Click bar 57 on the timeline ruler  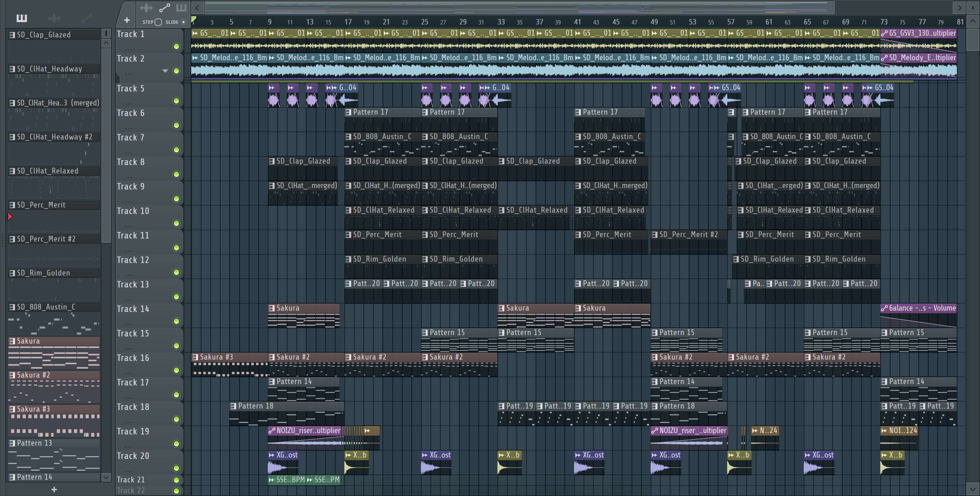731,22
